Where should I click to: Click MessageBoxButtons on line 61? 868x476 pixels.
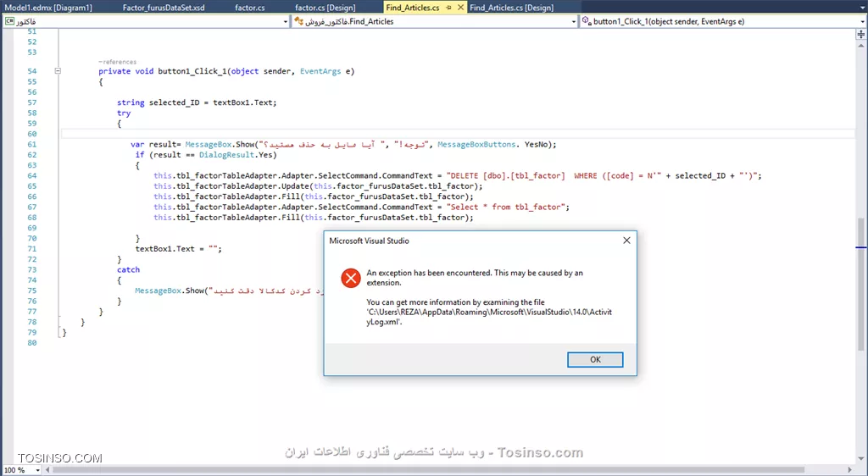click(x=476, y=144)
